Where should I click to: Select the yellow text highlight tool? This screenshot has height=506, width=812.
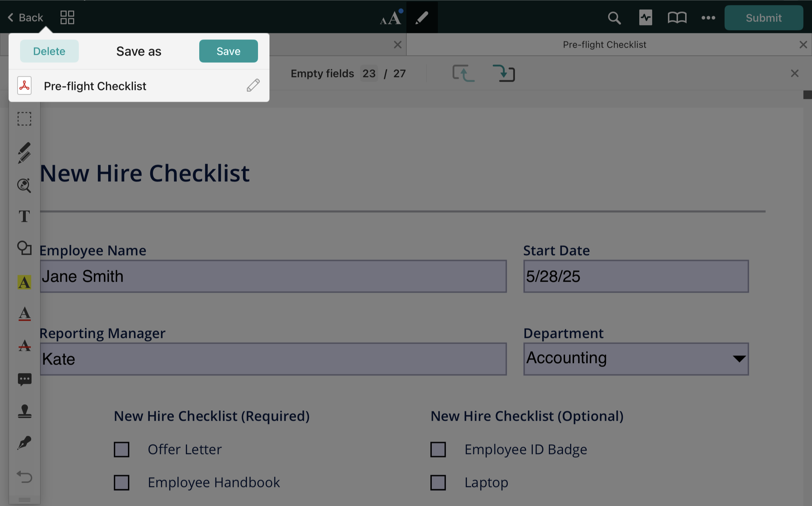tap(24, 282)
